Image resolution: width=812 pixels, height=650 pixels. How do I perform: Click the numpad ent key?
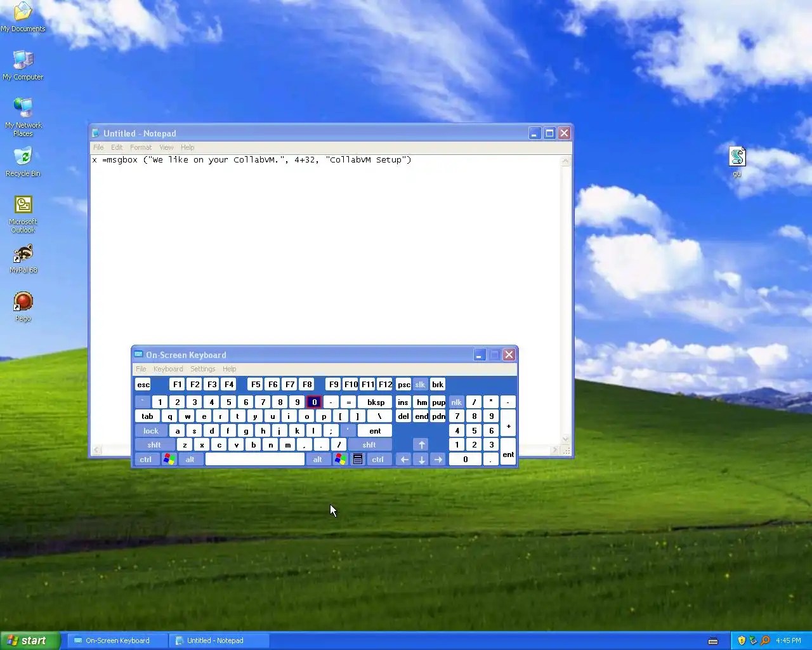[x=508, y=452]
